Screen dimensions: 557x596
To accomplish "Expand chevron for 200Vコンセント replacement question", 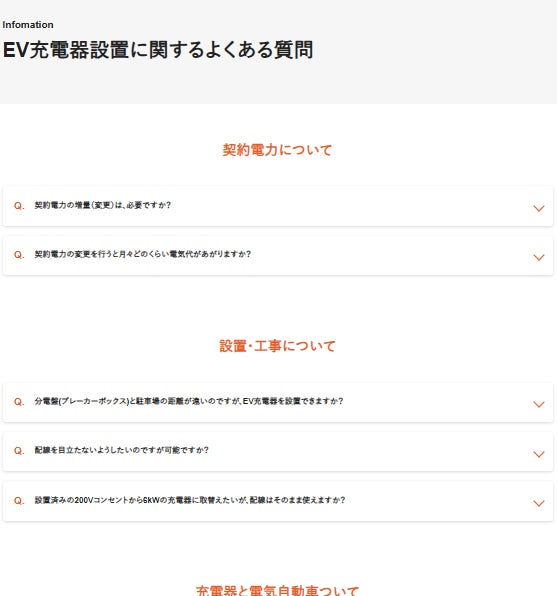I will tap(539, 503).
